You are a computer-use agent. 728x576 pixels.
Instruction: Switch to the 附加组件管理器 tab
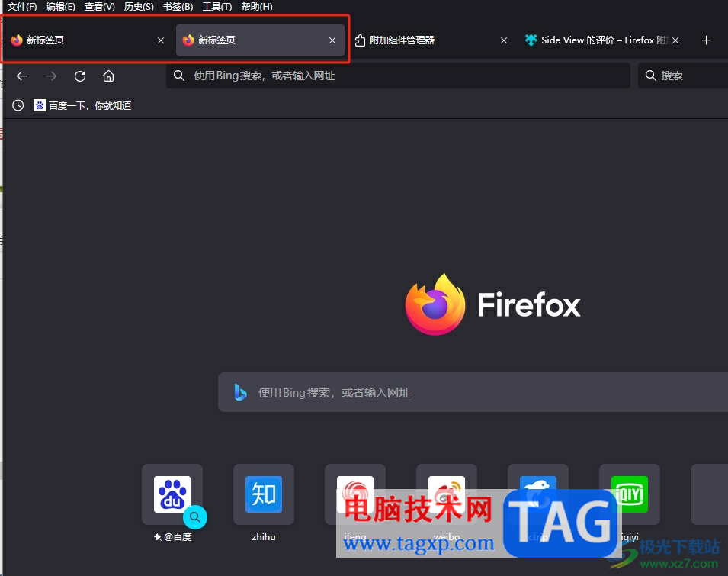[x=431, y=40]
